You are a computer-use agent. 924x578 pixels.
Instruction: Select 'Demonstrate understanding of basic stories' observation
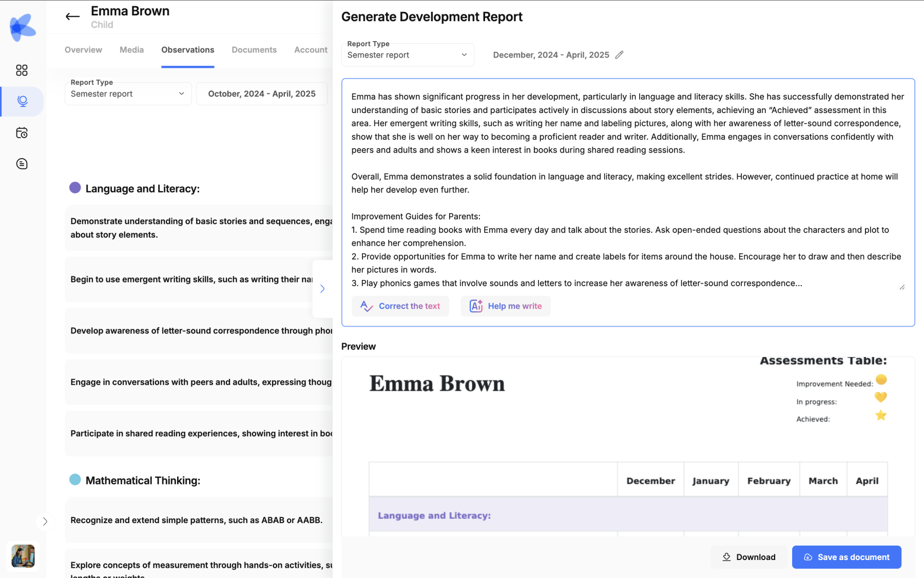(x=199, y=228)
